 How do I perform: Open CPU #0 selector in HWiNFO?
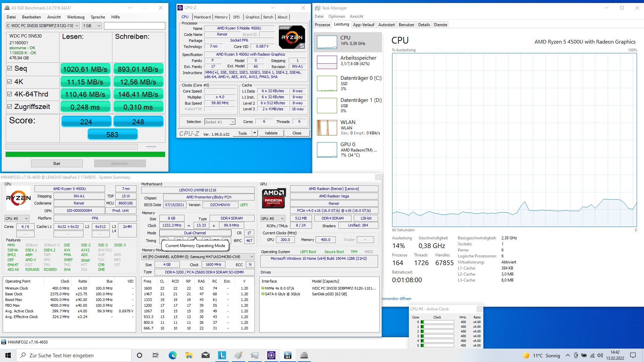click(17, 219)
